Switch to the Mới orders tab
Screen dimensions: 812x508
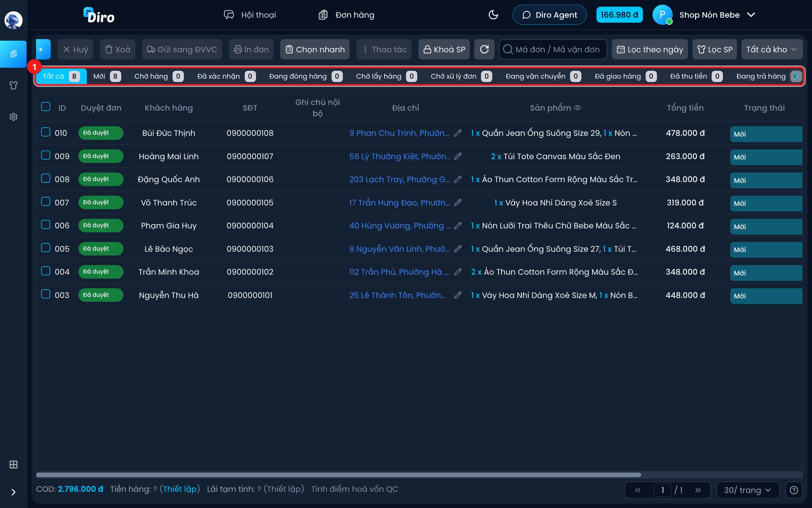point(107,76)
